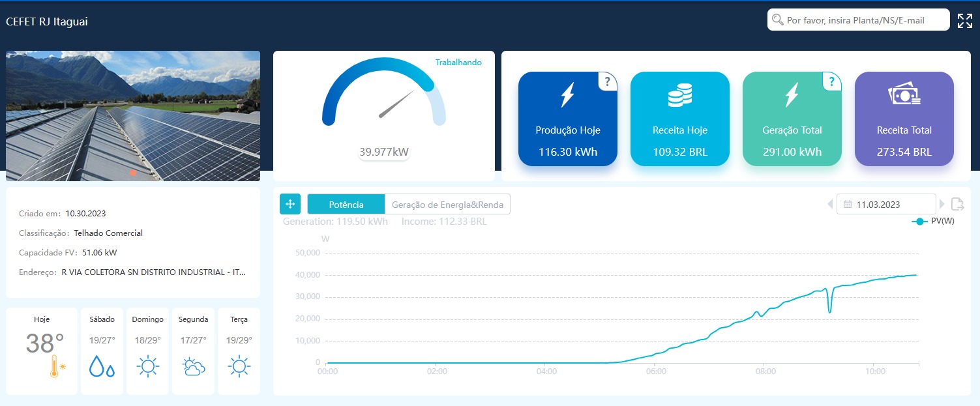980x406 pixels.
Task: Click the chart move/pan icon button
Action: point(290,204)
